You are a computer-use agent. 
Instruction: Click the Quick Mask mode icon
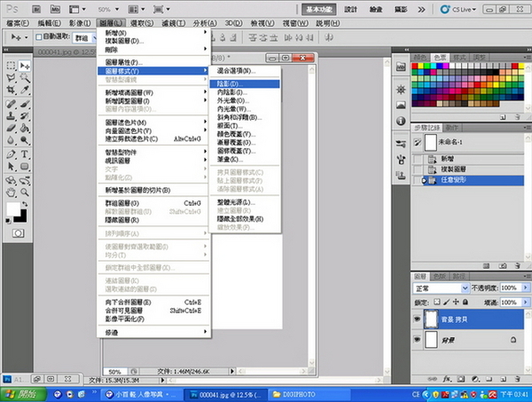click(18, 233)
